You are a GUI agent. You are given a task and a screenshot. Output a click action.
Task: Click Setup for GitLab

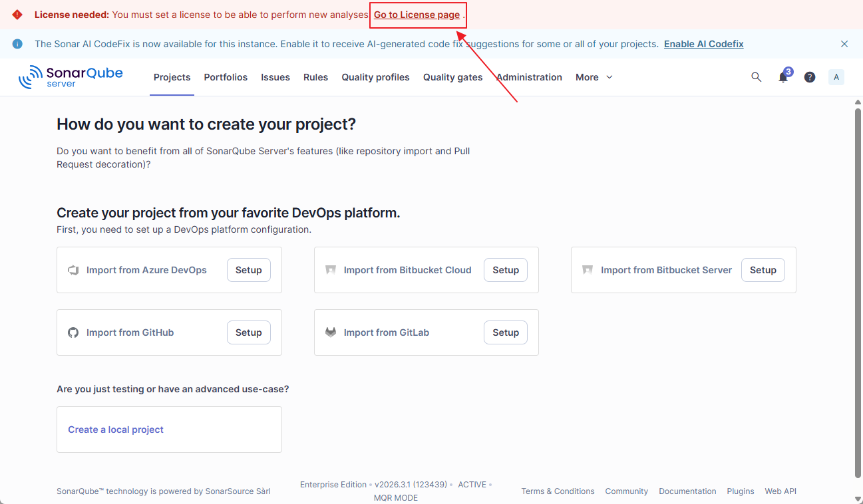(506, 332)
